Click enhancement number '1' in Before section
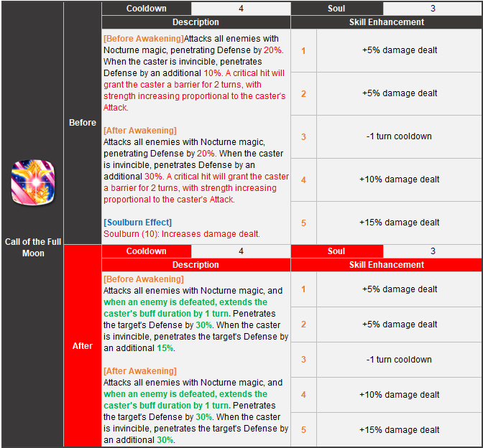483x448 pixels. pyautogui.click(x=303, y=50)
